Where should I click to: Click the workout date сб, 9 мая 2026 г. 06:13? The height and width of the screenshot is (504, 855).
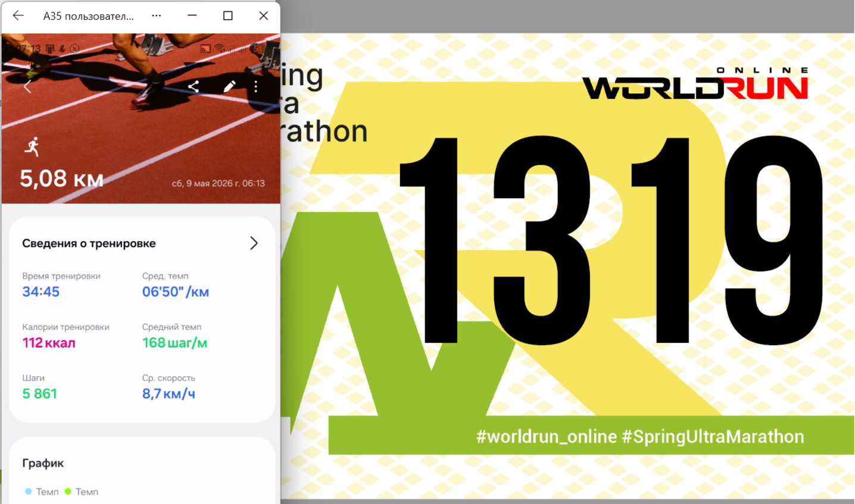tap(219, 183)
